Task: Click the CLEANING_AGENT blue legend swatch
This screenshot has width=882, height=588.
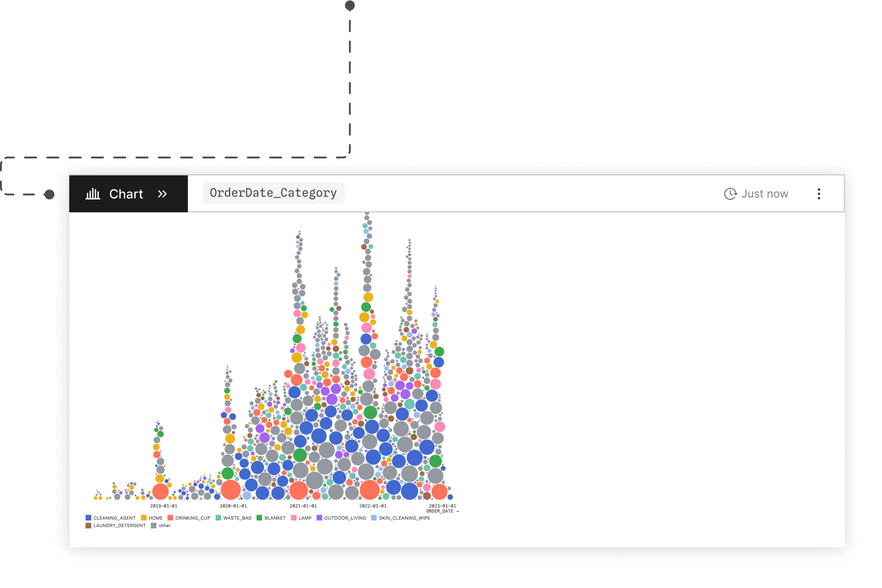Action: point(88,518)
